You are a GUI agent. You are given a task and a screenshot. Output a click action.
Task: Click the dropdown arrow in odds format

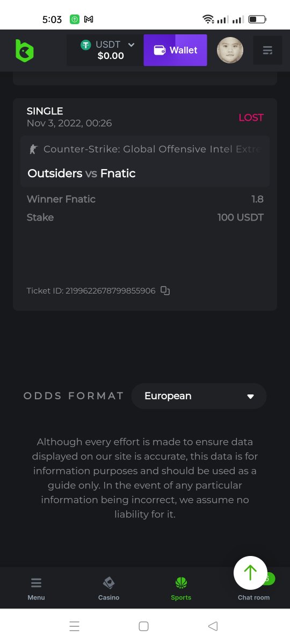tap(250, 397)
